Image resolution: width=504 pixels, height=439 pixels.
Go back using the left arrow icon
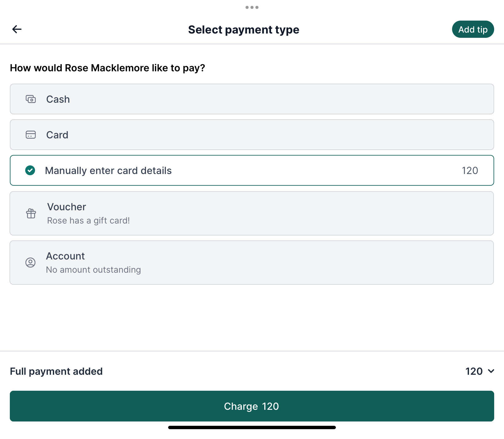pos(17,29)
